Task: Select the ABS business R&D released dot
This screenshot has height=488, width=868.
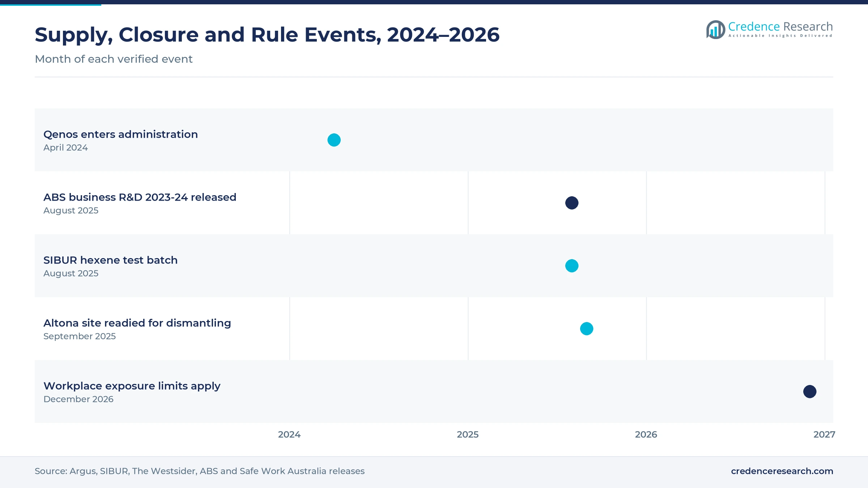Action: 572,203
